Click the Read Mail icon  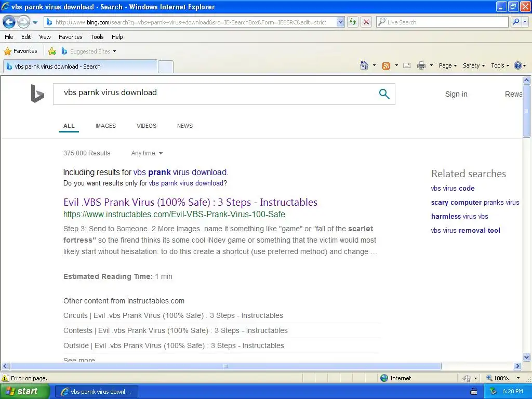pos(407,65)
